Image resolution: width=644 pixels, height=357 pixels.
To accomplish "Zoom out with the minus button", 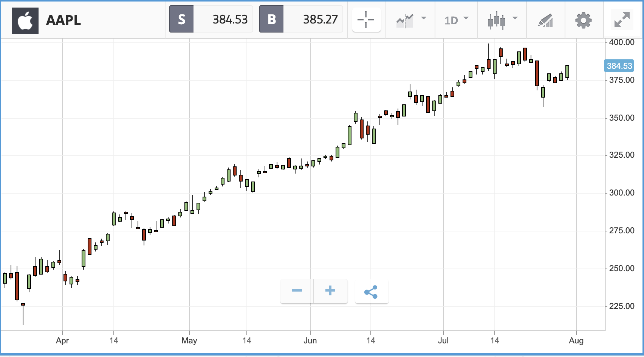I will click(297, 291).
